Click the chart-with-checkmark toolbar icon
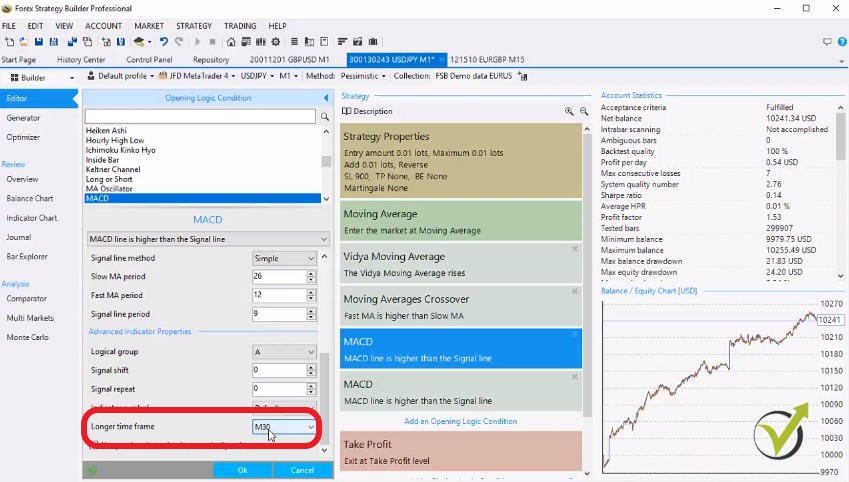This screenshot has height=482, width=849. 357,42
